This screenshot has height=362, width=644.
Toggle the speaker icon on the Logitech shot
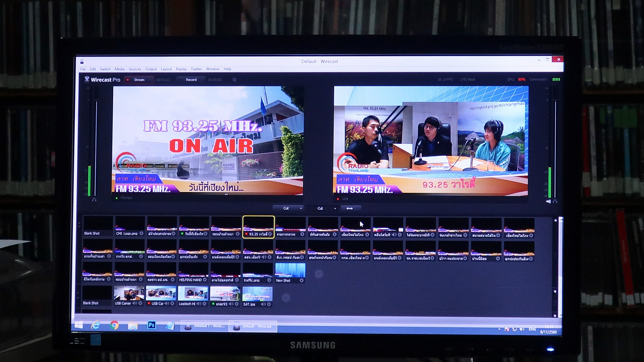click(x=199, y=304)
